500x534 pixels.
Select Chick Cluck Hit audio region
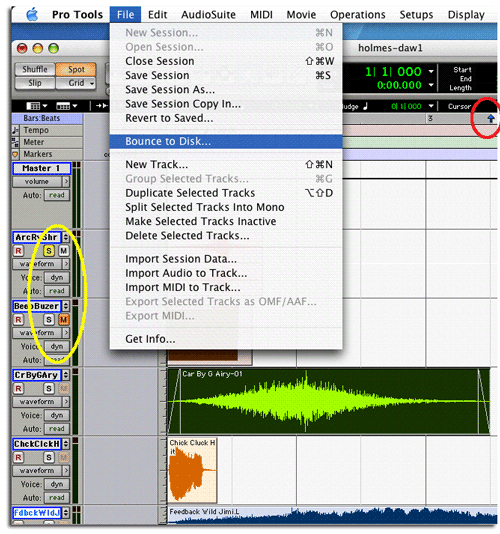(x=192, y=471)
